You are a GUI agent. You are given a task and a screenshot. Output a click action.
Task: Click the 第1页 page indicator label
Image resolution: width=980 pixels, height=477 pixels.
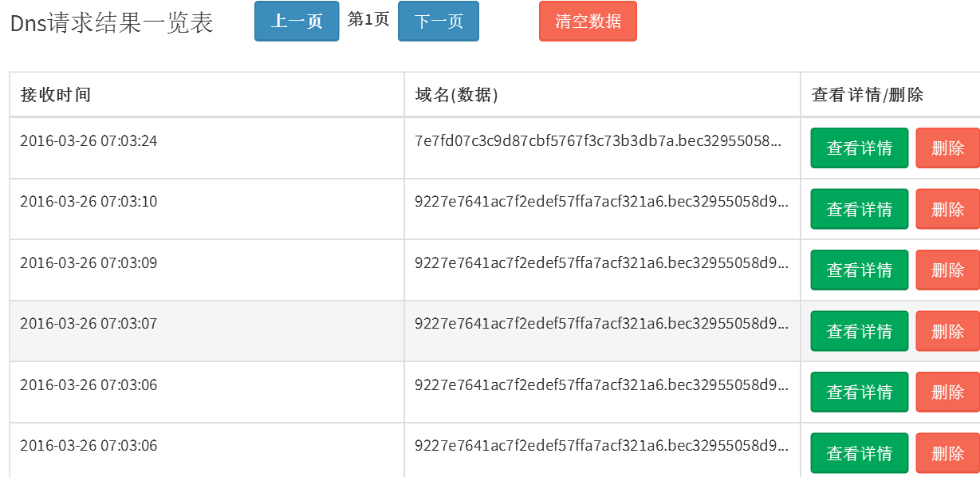tap(368, 20)
